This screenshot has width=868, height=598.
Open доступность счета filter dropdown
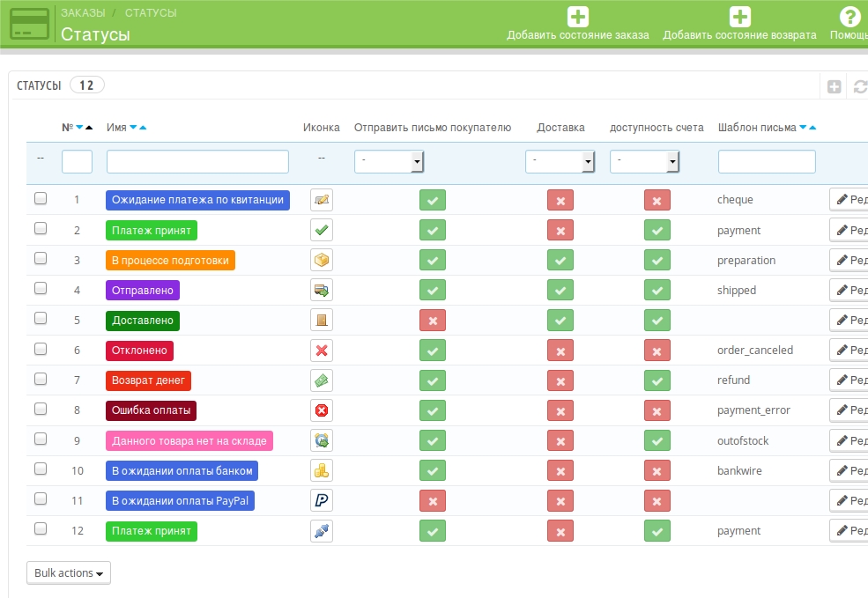click(644, 161)
